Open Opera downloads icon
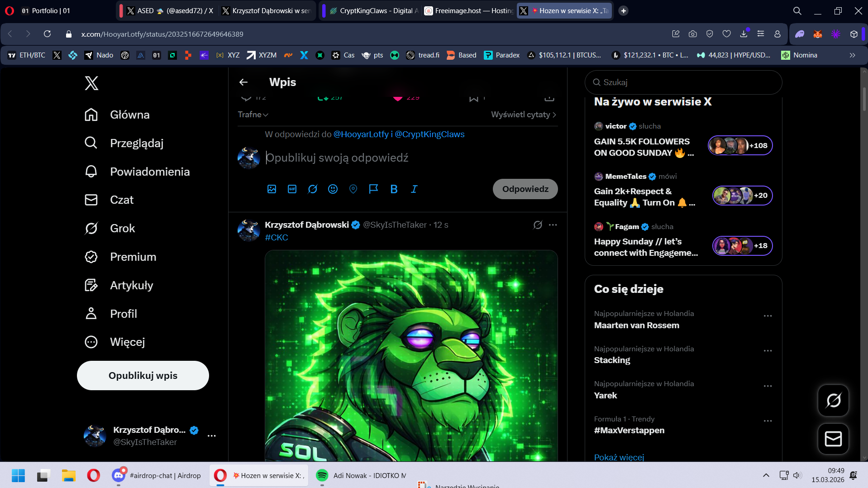Viewport: 868px width, 488px height. pos(744,34)
